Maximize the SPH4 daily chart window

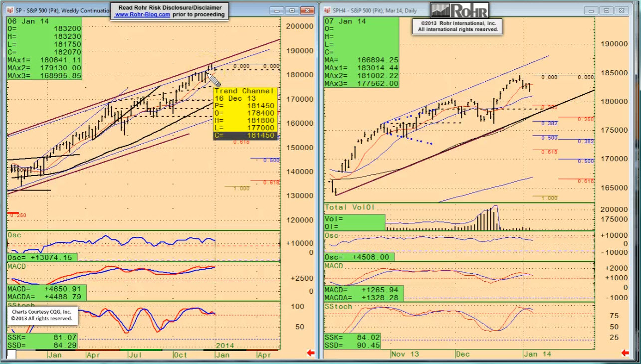[x=607, y=10]
